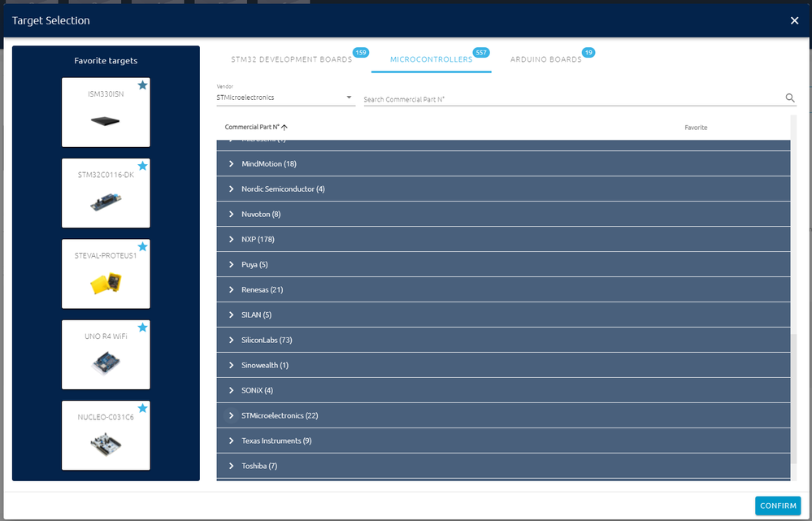Expand the Texas Instruments (9) group

232,441
